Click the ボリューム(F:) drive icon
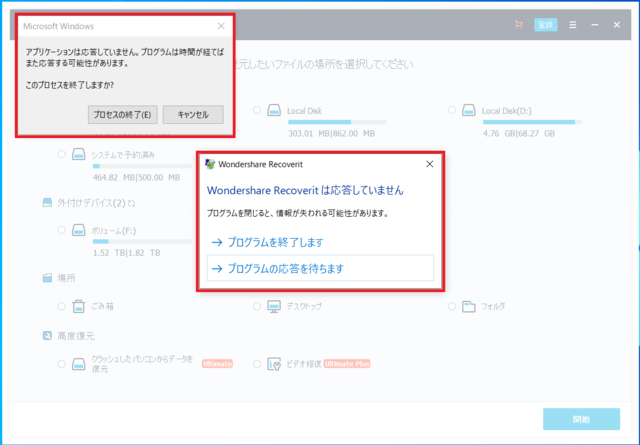 pos(79,230)
